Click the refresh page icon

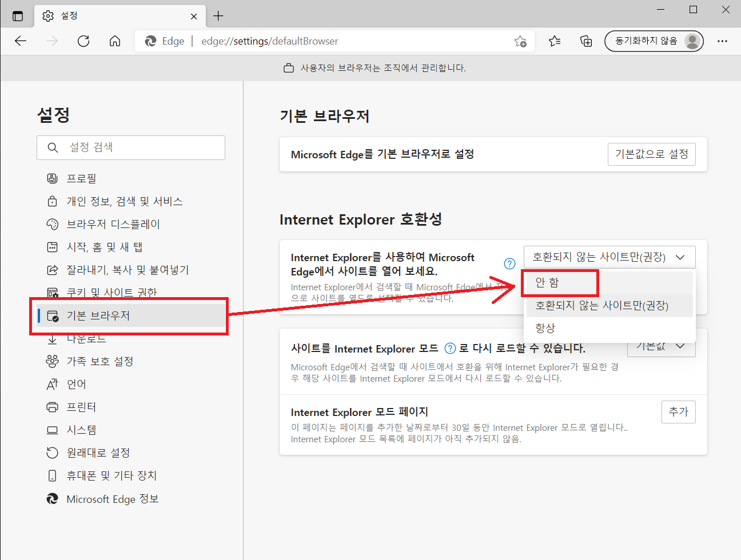83,41
